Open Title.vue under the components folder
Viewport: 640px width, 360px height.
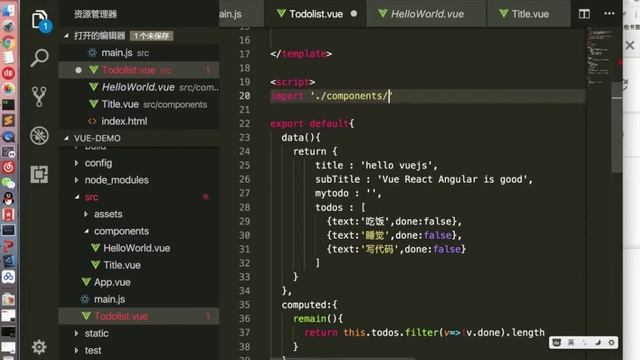tap(139, 265)
